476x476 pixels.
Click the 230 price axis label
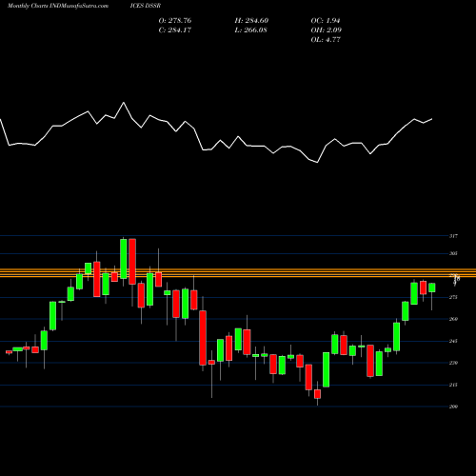[x=453, y=363]
